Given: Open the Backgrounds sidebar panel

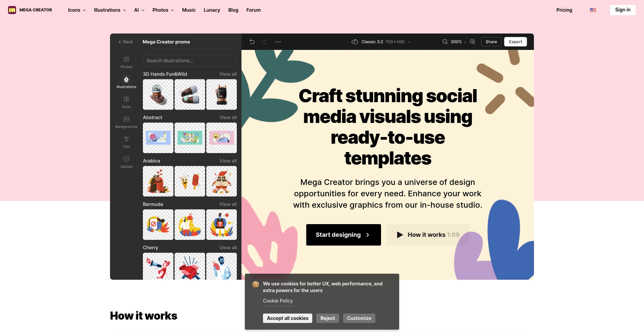Looking at the screenshot, I should 126,119.
